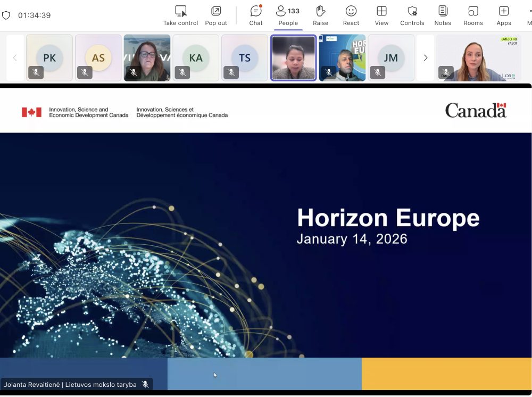Viewport: 532px width, 397px height.
Task: Click muted mic on JM tile
Action: pyautogui.click(x=378, y=72)
